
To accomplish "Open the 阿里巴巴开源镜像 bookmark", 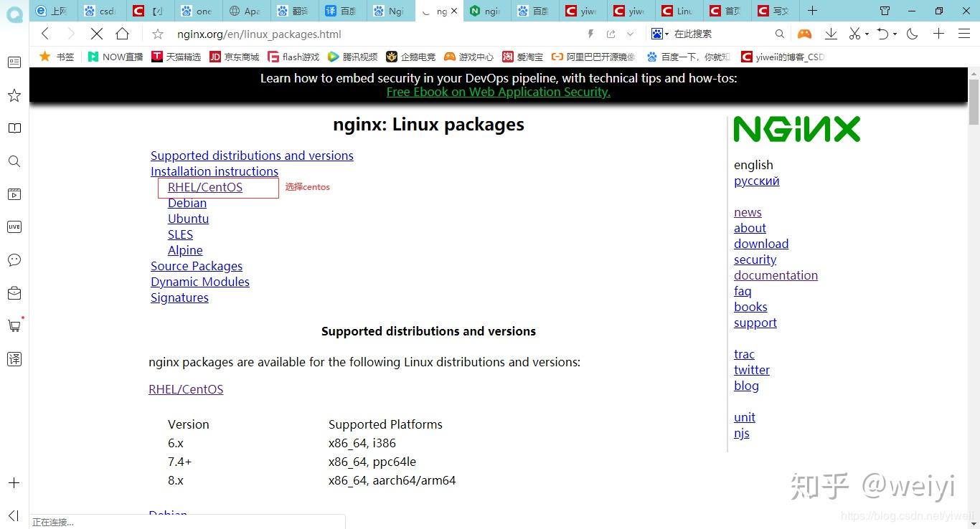I will [x=593, y=57].
